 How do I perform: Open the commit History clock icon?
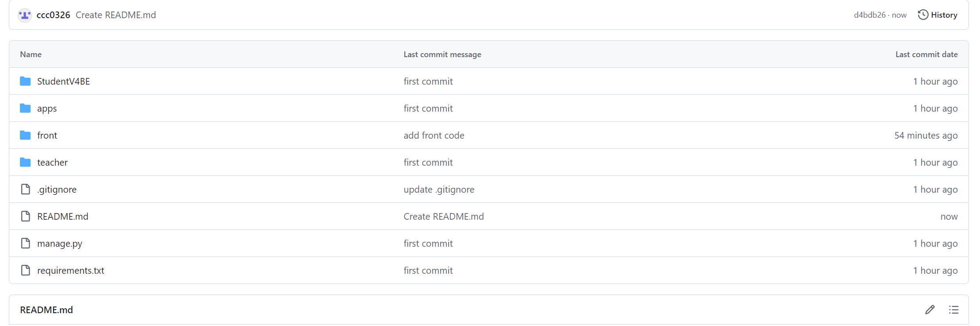click(923, 15)
